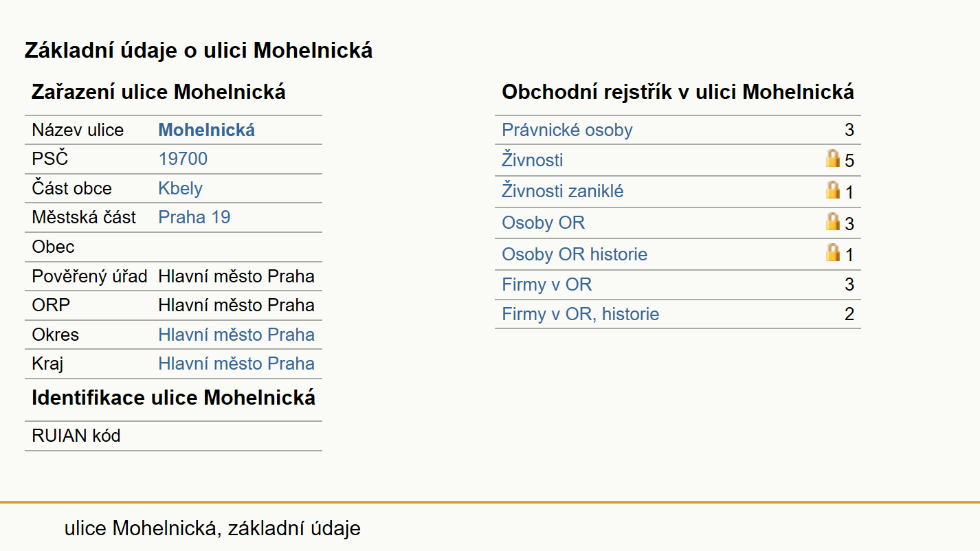Click the Právnické osoby count number 3
Image resolution: width=980 pixels, height=551 pixels.
(849, 130)
